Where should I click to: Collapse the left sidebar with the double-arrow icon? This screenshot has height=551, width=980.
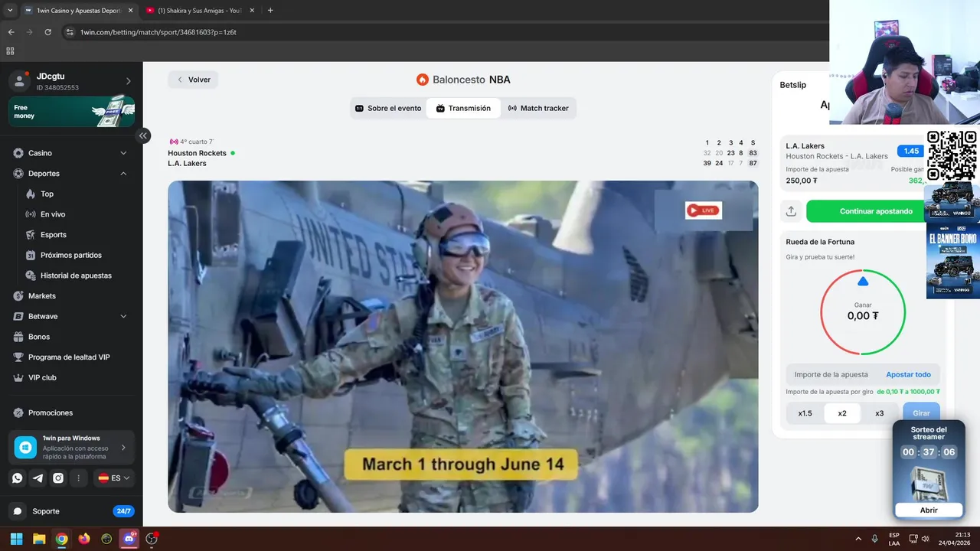point(143,135)
